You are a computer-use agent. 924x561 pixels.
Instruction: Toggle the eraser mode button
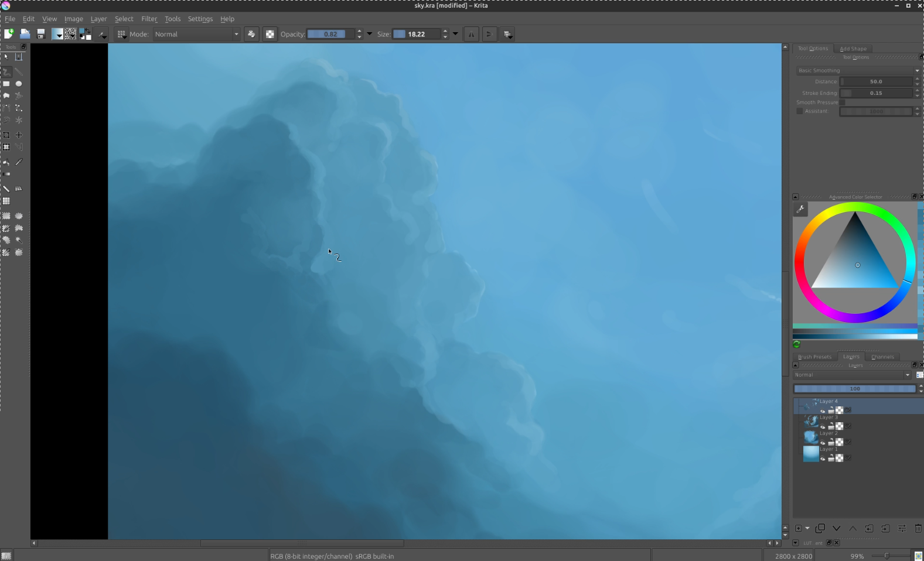[251, 34]
